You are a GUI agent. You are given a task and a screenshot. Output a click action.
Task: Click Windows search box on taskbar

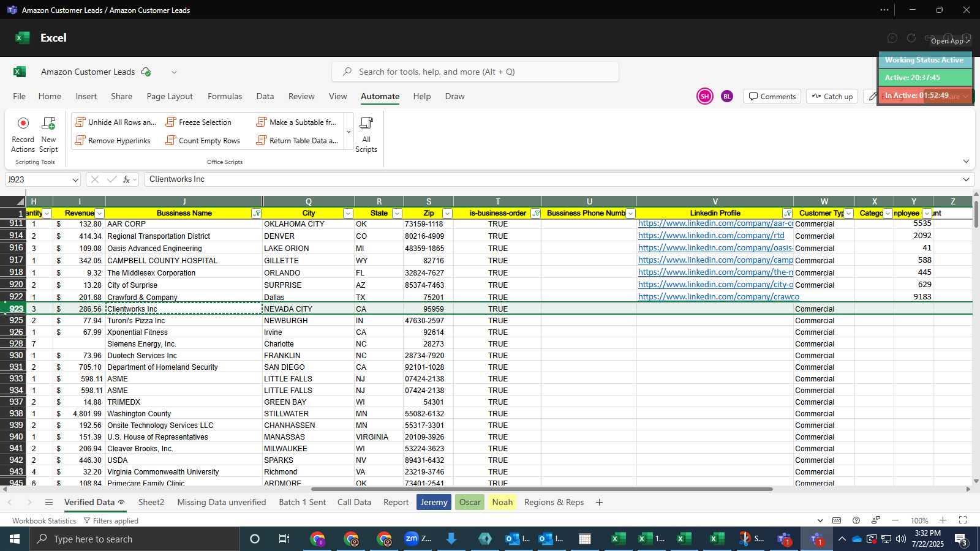[135, 539]
